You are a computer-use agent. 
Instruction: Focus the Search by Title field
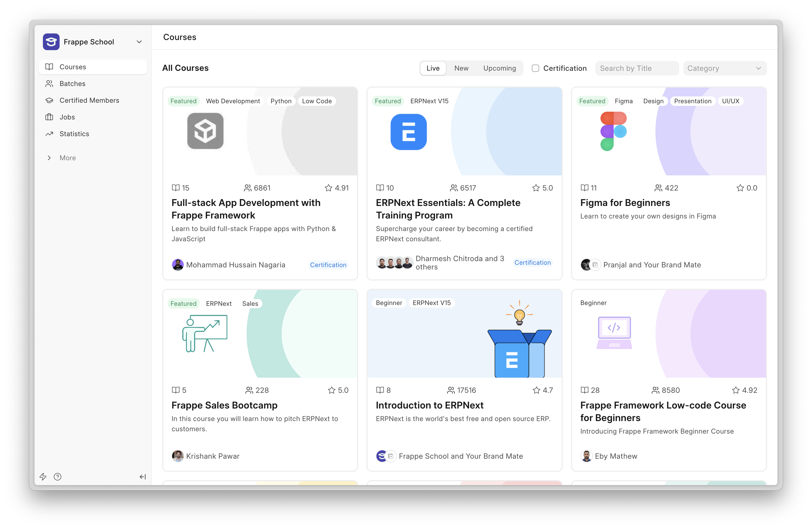637,68
